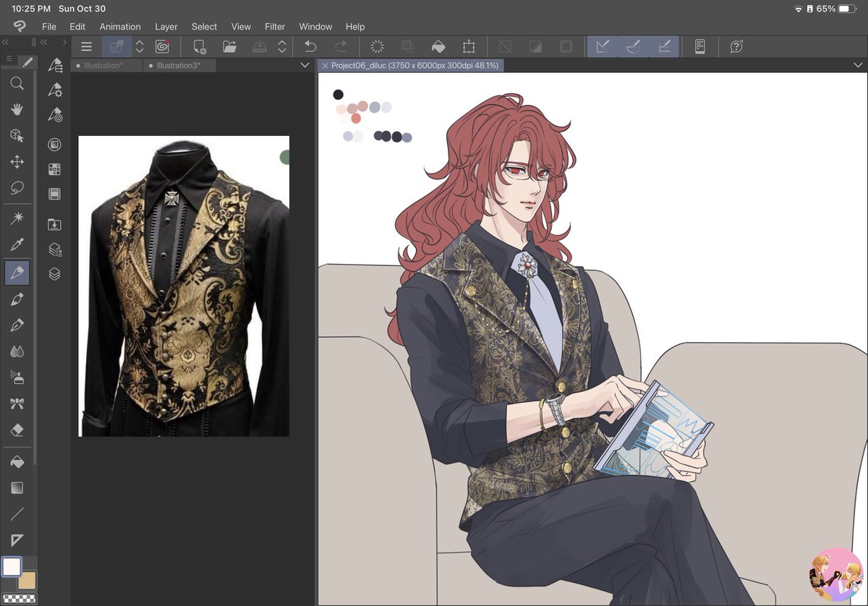Open the Sub Tool palette icon
The image size is (868, 606).
(55, 65)
